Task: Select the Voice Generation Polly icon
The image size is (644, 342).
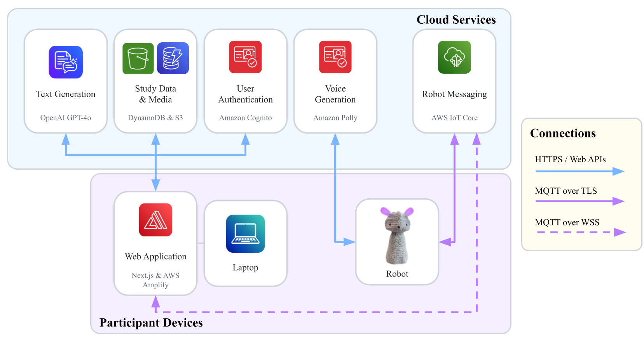Action: click(x=335, y=57)
